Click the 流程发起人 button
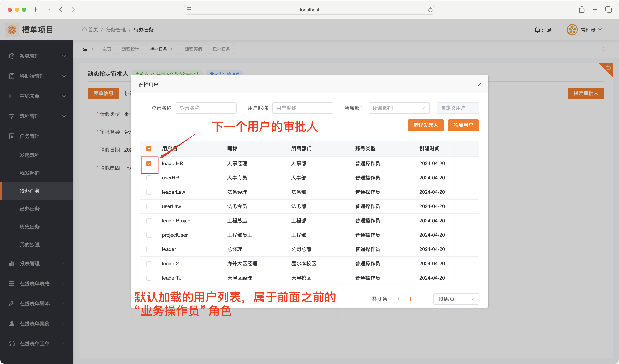 (425, 125)
